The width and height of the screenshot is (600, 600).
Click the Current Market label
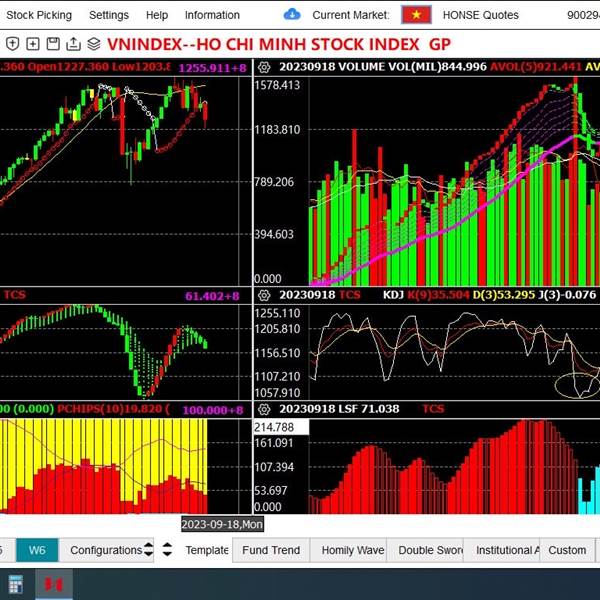pos(351,15)
